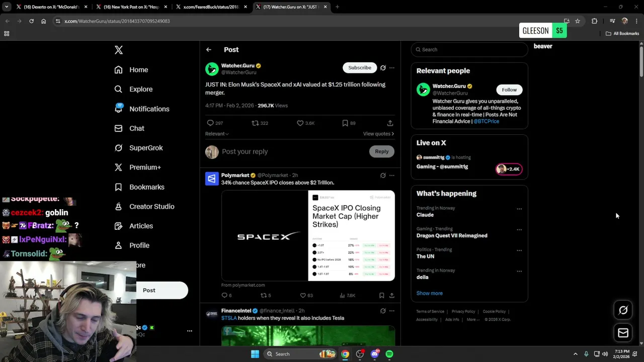Open more options for The UN trend
The height and width of the screenshot is (362, 644).
click(x=519, y=250)
